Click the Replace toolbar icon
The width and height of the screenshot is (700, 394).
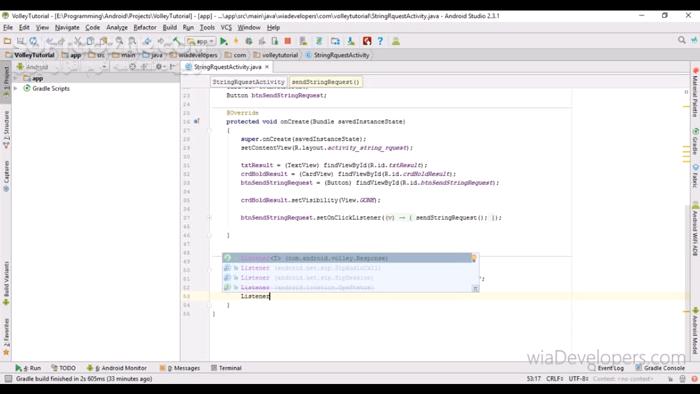[132, 41]
